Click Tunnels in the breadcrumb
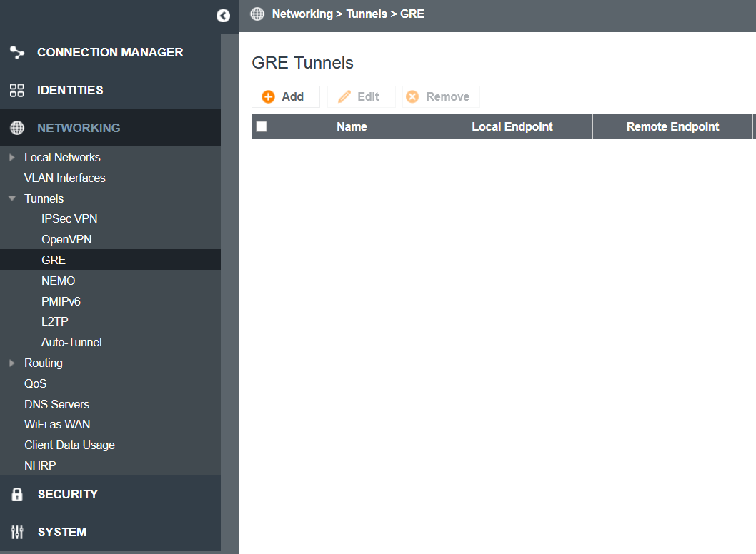This screenshot has height=554, width=756. (367, 14)
